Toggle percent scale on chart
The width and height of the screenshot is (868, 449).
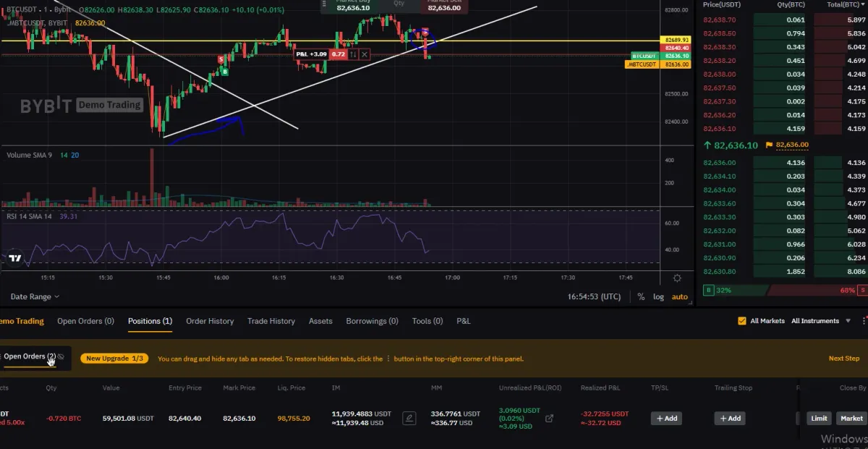coord(641,296)
